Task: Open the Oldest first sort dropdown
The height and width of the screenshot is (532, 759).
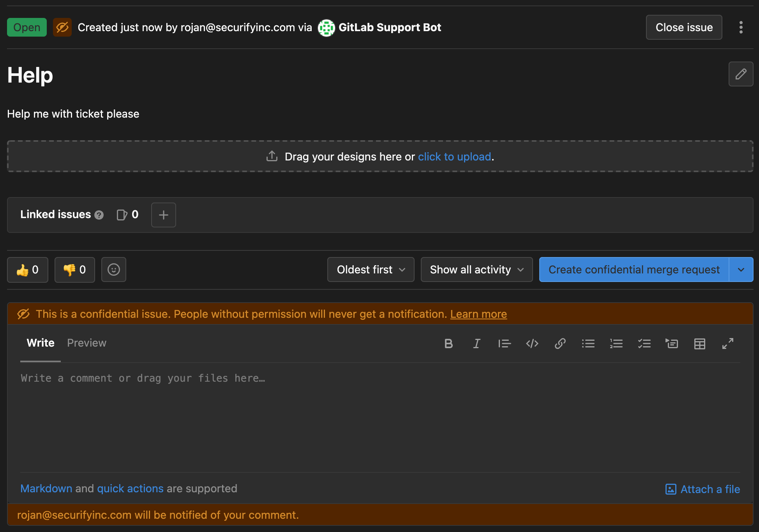Action: (x=371, y=270)
